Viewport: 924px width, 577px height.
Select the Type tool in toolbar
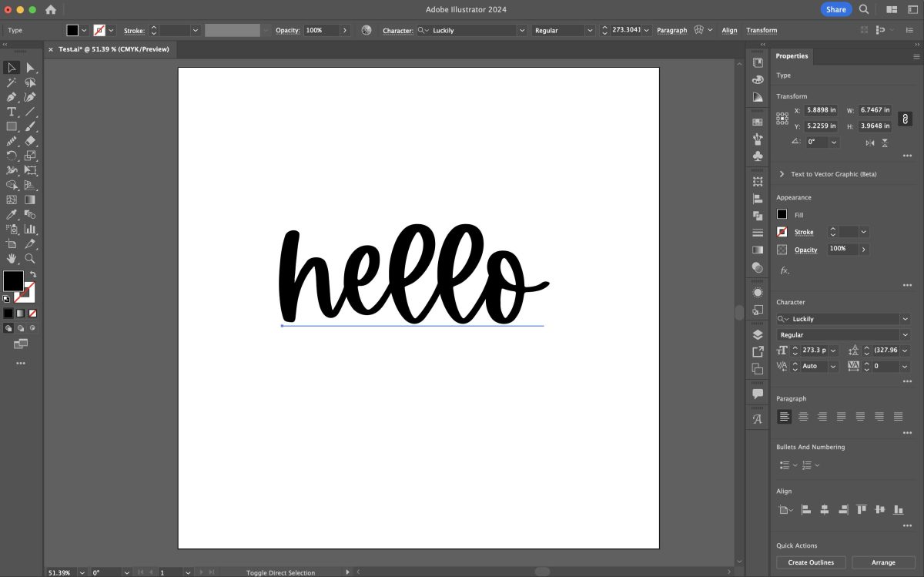tap(12, 112)
